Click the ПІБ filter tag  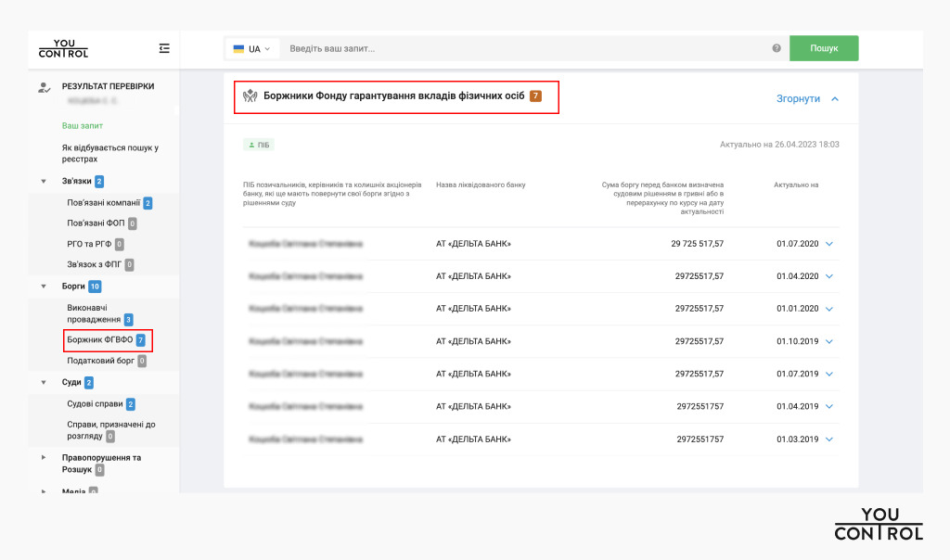pyautogui.click(x=260, y=145)
